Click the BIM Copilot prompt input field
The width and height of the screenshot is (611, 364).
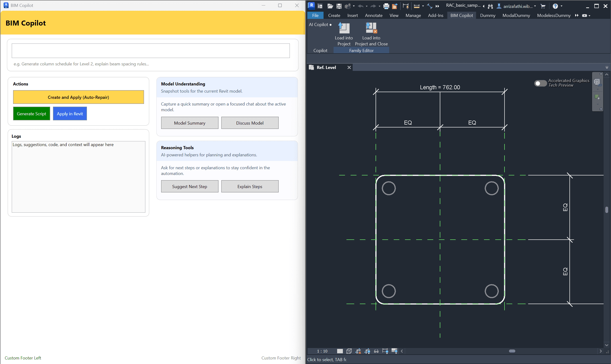(x=151, y=51)
